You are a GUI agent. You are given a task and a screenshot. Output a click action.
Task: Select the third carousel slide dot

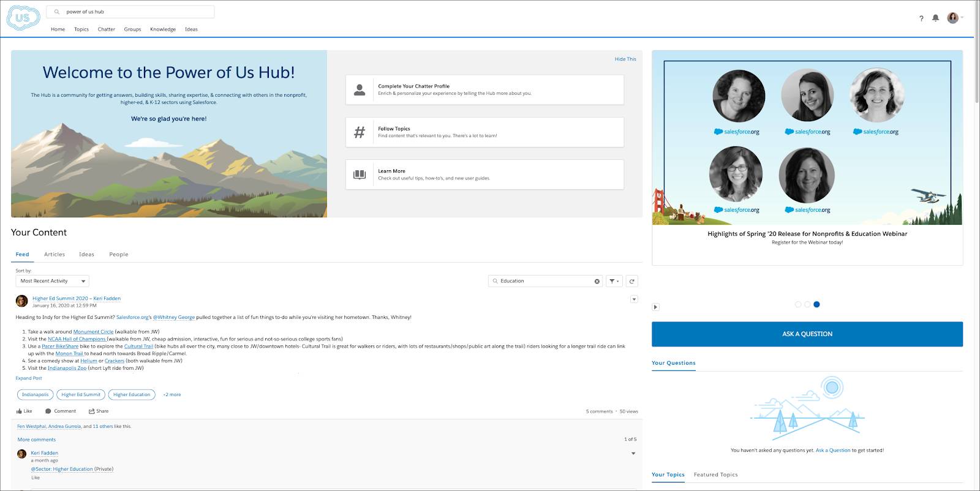click(816, 304)
